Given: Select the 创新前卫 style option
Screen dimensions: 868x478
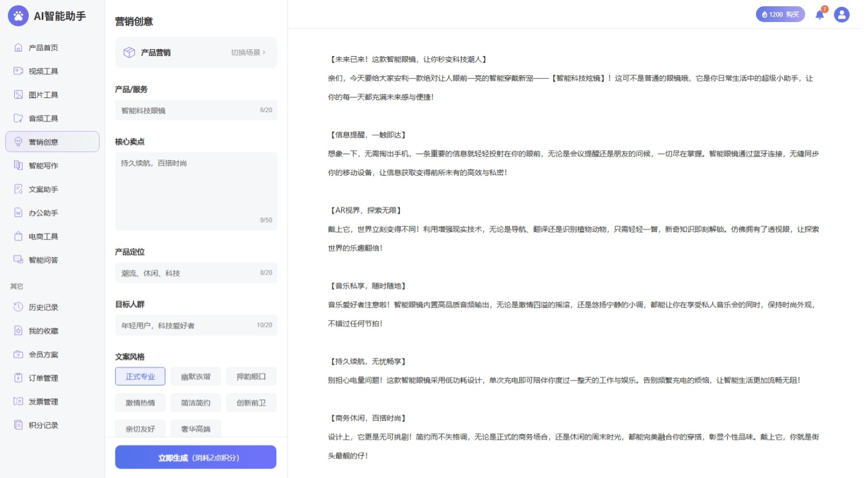Looking at the screenshot, I should click(x=251, y=403).
